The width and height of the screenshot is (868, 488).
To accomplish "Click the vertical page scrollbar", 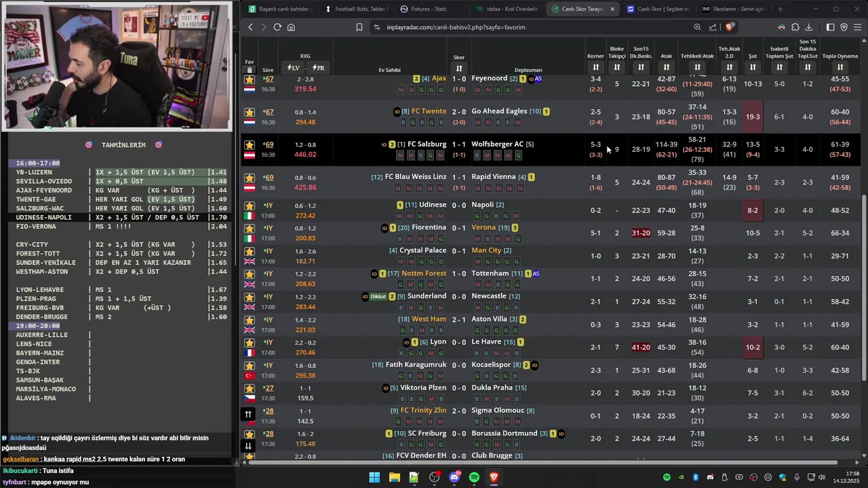I will click(863, 288).
